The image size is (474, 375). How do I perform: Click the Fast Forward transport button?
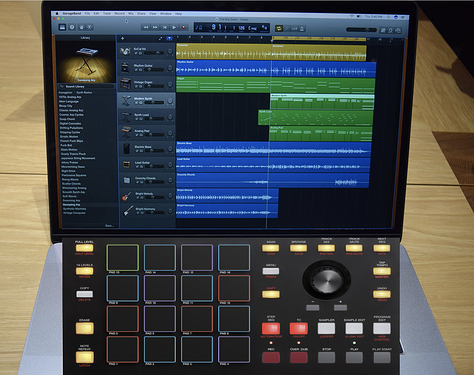click(x=155, y=27)
